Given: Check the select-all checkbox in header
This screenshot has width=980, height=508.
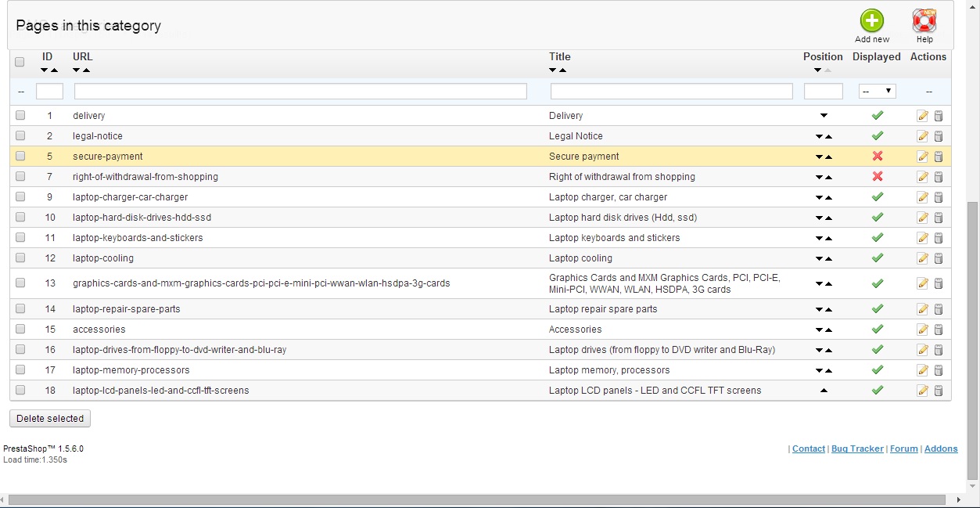Looking at the screenshot, I should click(20, 62).
